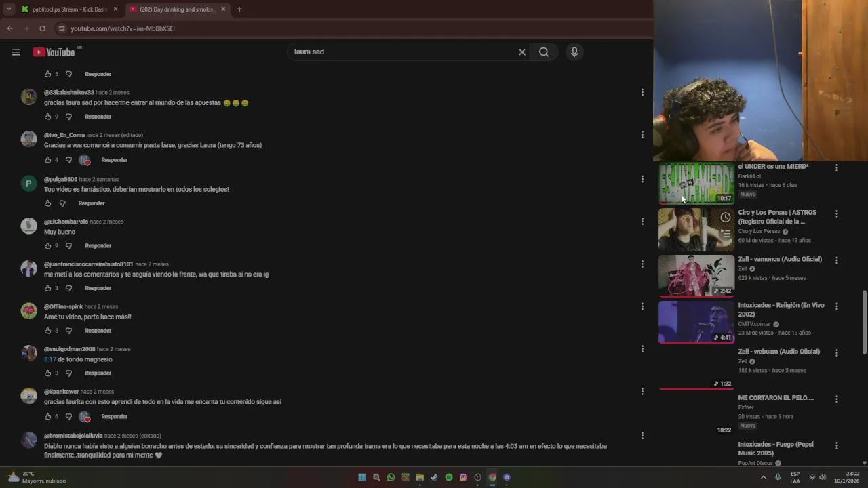This screenshot has height=488, width=868.
Task: Open options for 'Zell - vamonos' video
Action: 836,260
